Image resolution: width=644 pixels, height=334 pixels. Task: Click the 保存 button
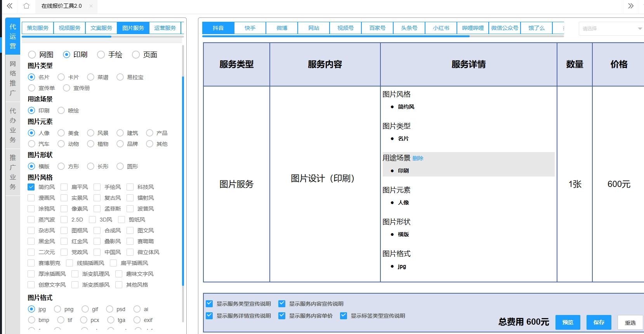tap(599, 322)
